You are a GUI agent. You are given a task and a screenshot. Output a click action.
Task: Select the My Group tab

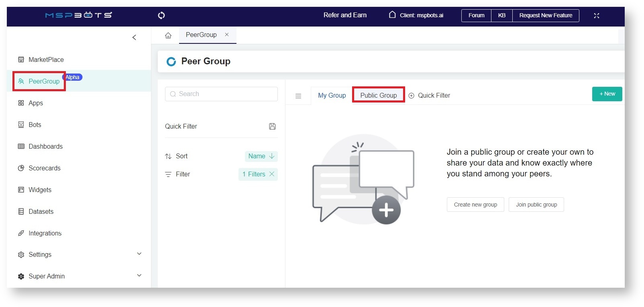pyautogui.click(x=332, y=95)
